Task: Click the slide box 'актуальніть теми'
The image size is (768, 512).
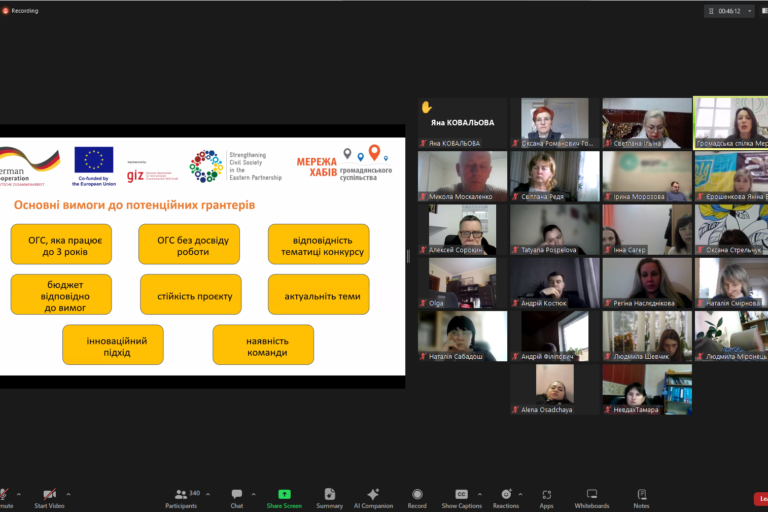Action: point(319,294)
